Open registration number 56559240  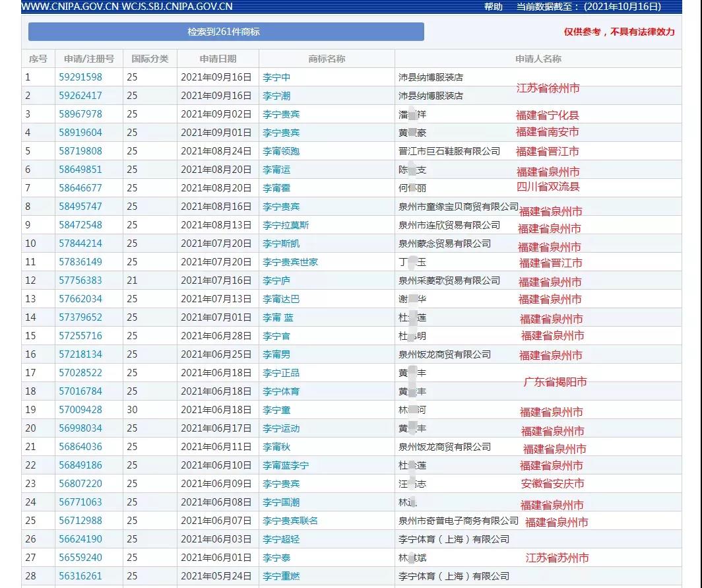(x=80, y=557)
